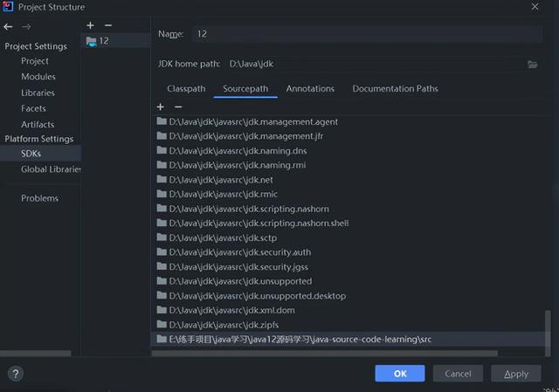Remove the selected source path with the minus icon
This screenshot has width=559, height=392.
coord(178,107)
